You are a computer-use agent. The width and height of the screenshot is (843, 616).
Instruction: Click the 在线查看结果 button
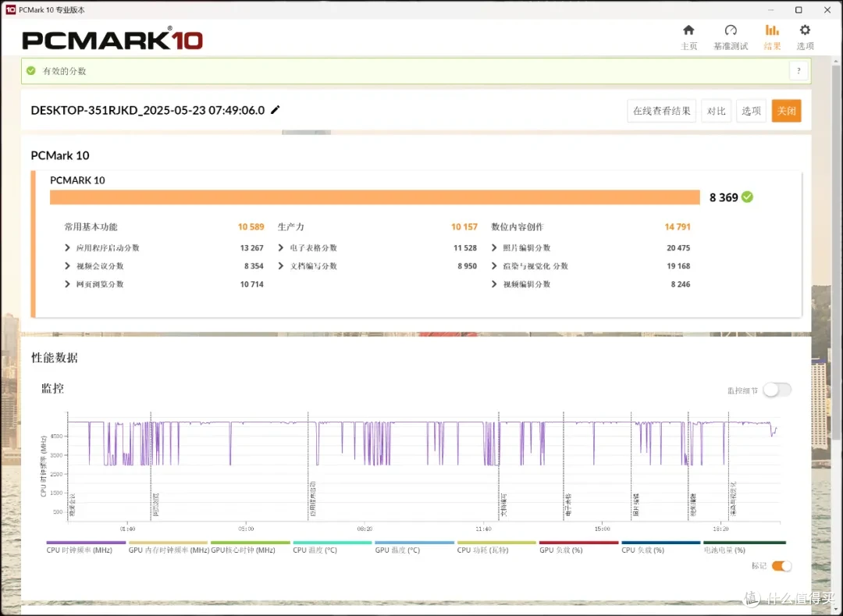click(661, 111)
